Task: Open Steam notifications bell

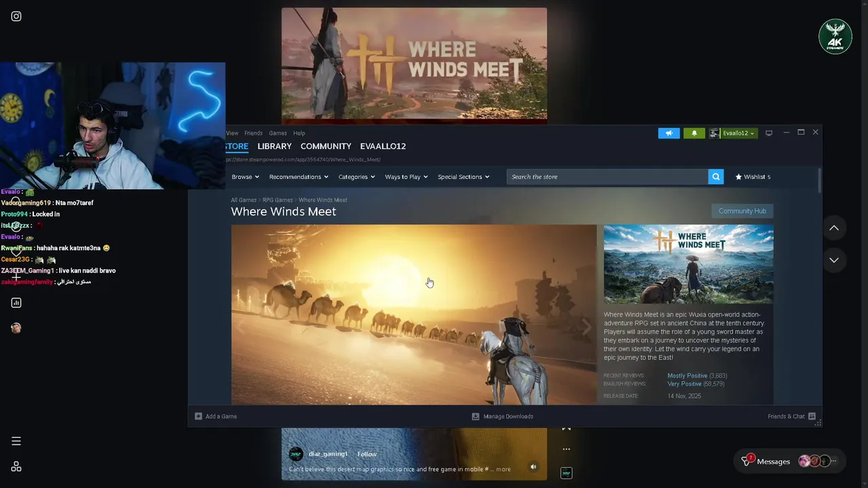Action: [x=694, y=133]
